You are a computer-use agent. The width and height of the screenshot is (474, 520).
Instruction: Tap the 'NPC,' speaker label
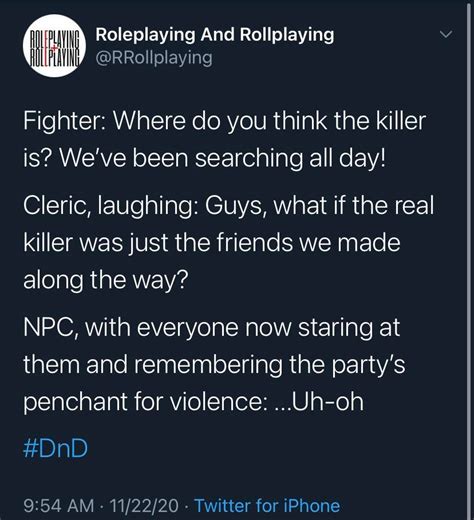(51, 328)
